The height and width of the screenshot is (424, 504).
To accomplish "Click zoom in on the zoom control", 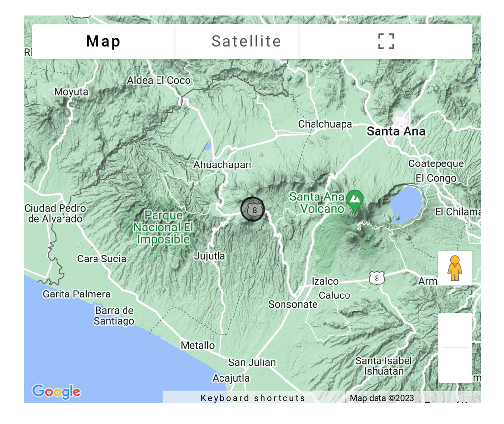I will pyautogui.click(x=455, y=330).
